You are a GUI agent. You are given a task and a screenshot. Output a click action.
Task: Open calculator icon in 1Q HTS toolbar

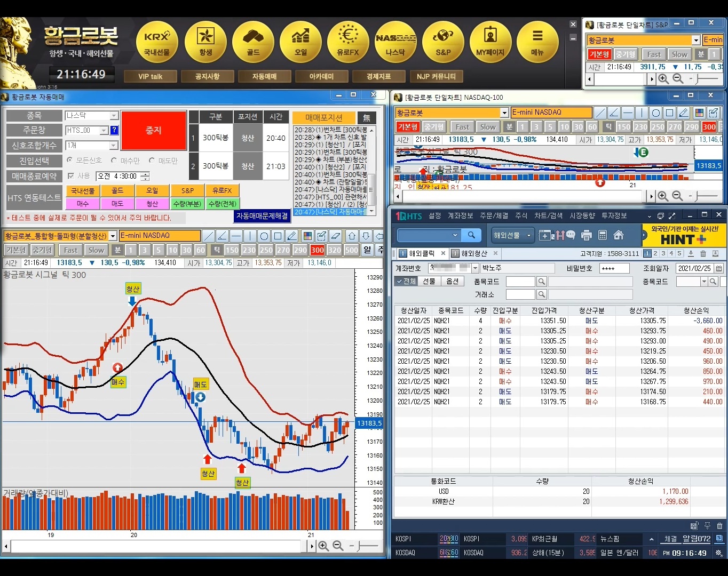(603, 235)
